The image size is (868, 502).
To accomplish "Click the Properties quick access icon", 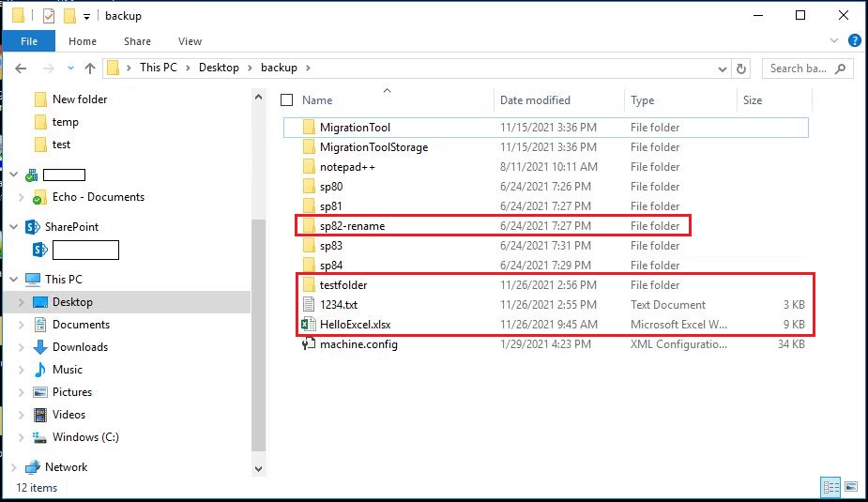I will click(x=49, y=16).
